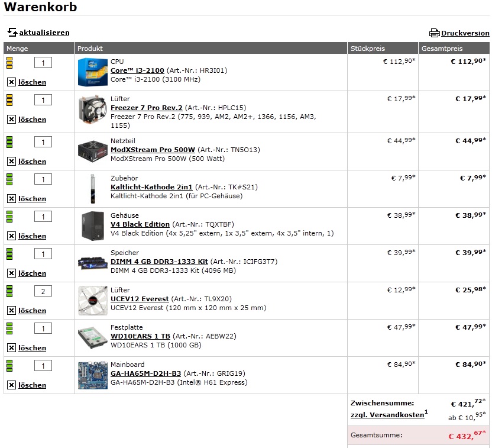Open the GA-HA65M-D2H-B3 product link
This screenshot has height=448, width=492.
pos(145,373)
